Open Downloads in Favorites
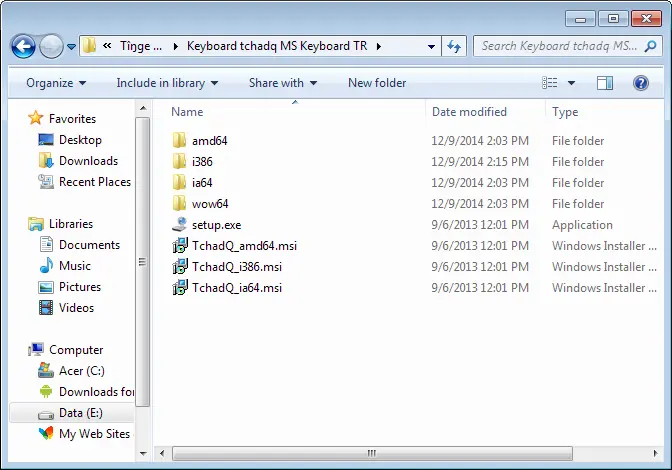Screen dimensions: 672x470 (88, 161)
